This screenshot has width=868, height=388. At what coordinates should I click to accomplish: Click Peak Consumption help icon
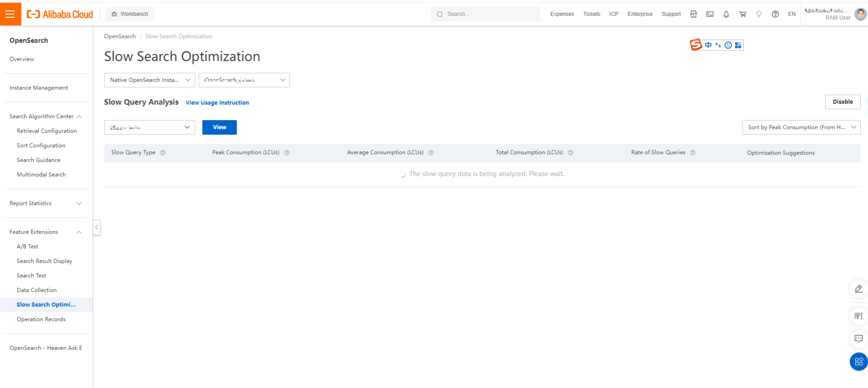pyautogui.click(x=287, y=153)
